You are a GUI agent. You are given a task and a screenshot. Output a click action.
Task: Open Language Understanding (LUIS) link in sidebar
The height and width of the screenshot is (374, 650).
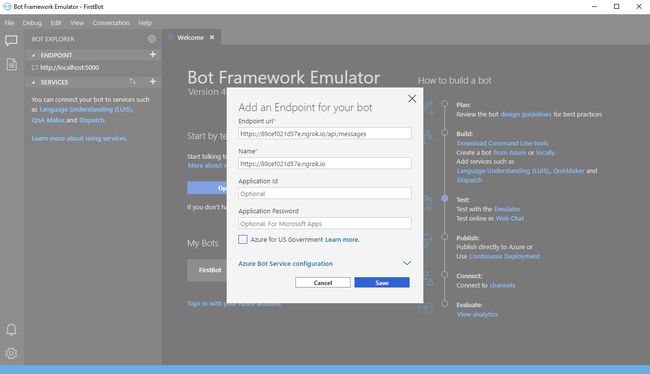pos(86,109)
